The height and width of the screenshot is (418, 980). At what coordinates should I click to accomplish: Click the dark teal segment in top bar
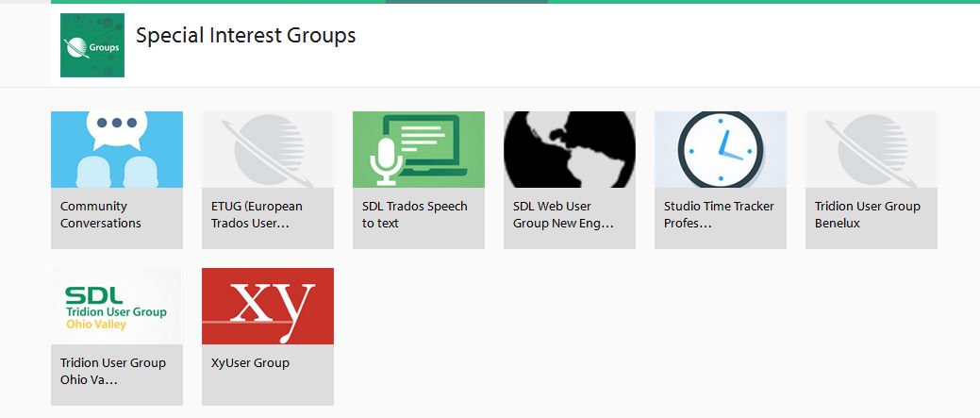click(466, 2)
